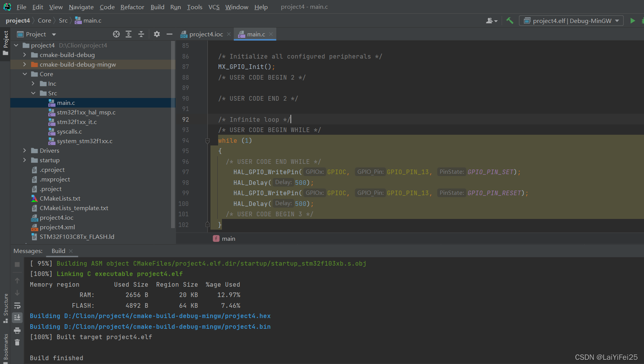Click Collapse All icon in Project panel
Screen dimensions: 644x364
[x=141, y=34]
